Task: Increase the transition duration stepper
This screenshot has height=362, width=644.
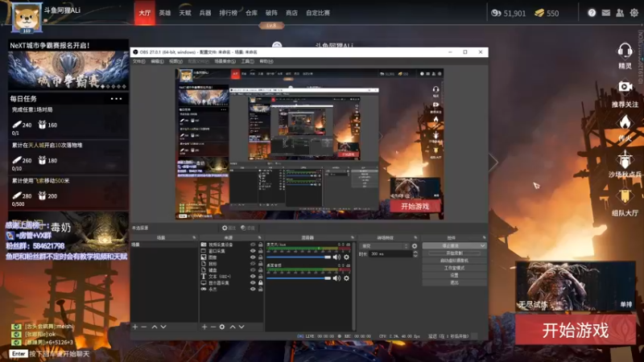Action: tap(415, 253)
